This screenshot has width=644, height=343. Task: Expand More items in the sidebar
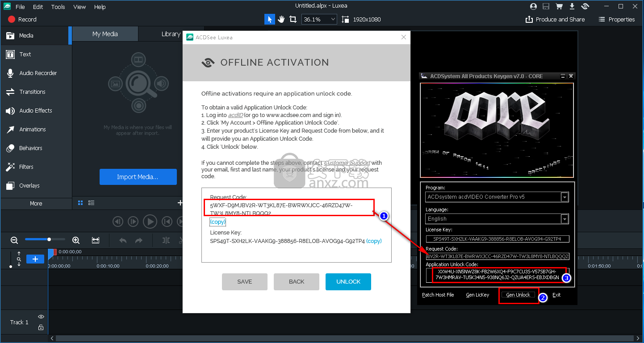(36, 203)
